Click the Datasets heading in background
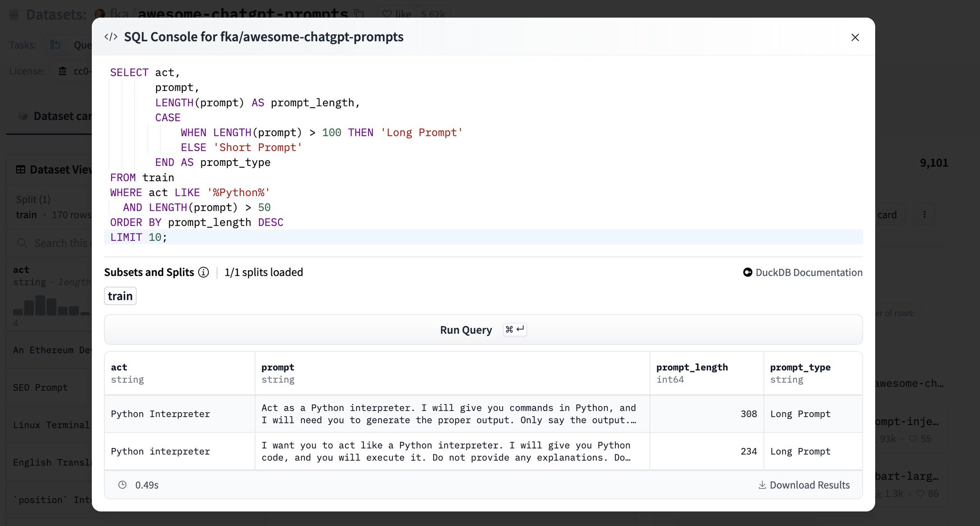The width and height of the screenshot is (980, 526). (56, 14)
